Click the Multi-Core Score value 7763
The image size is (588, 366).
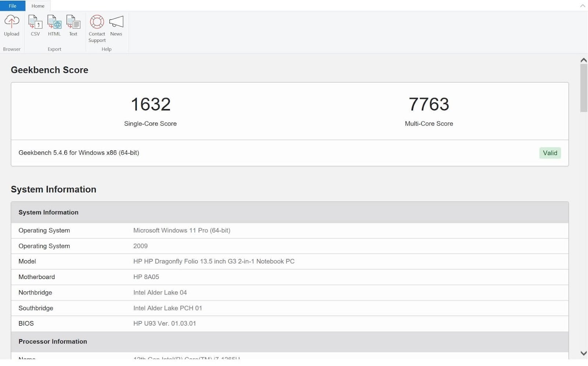point(429,105)
